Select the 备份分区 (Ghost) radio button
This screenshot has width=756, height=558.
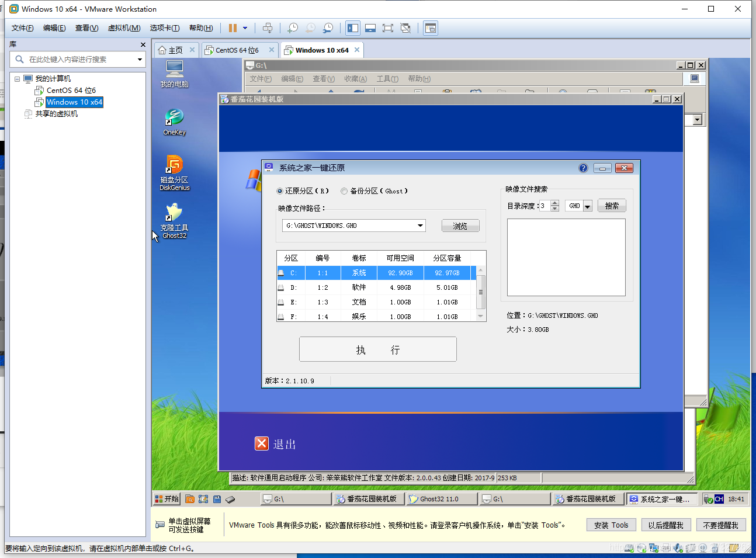(x=344, y=191)
